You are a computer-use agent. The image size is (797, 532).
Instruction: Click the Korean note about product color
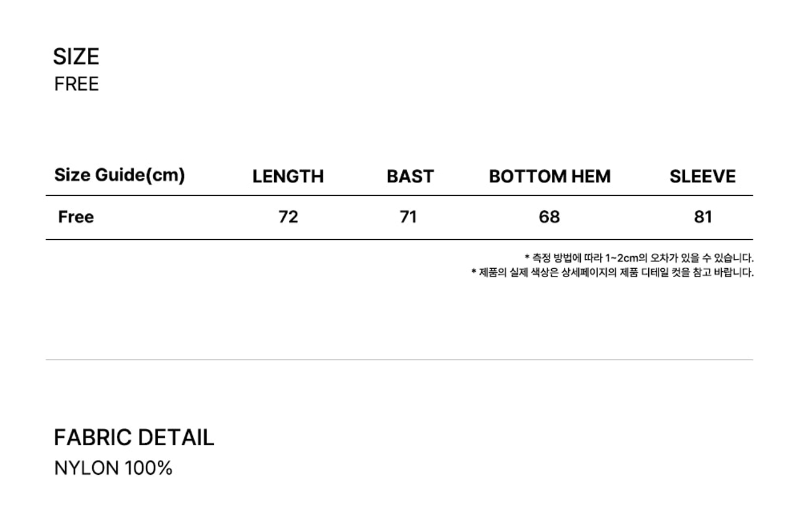tap(612, 272)
